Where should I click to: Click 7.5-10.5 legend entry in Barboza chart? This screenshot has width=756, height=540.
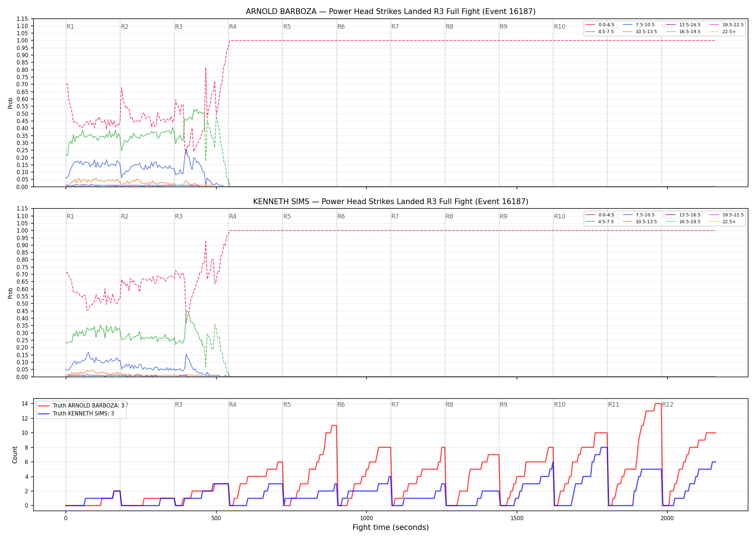pos(639,25)
